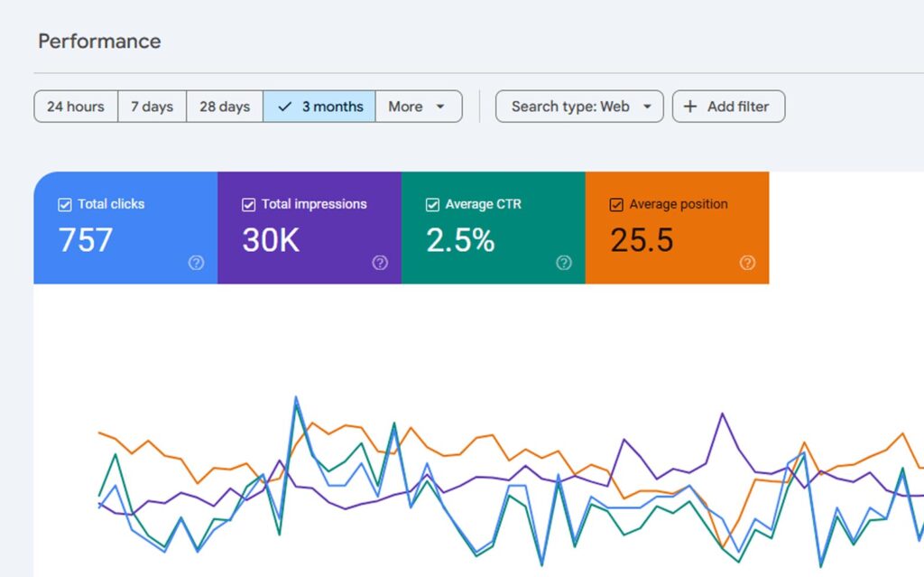Click the 757 value on the blue card
Screen dimensions: 924x577
point(86,240)
